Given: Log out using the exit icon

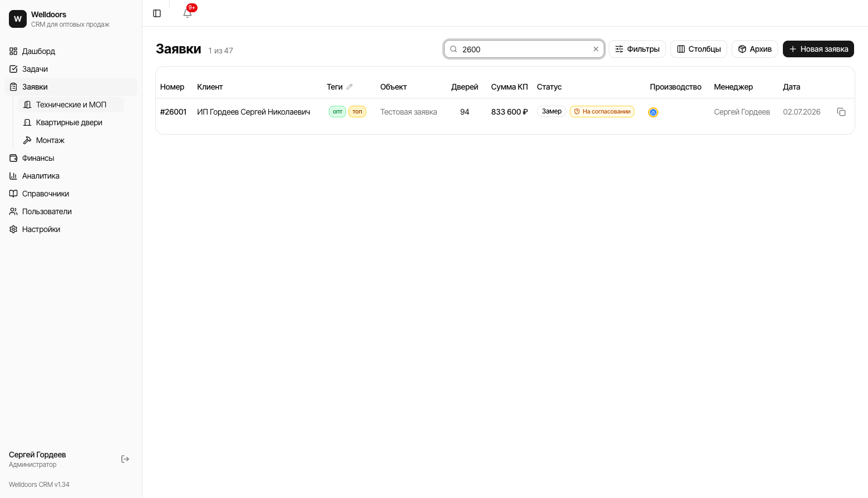Looking at the screenshot, I should pyautogui.click(x=125, y=459).
